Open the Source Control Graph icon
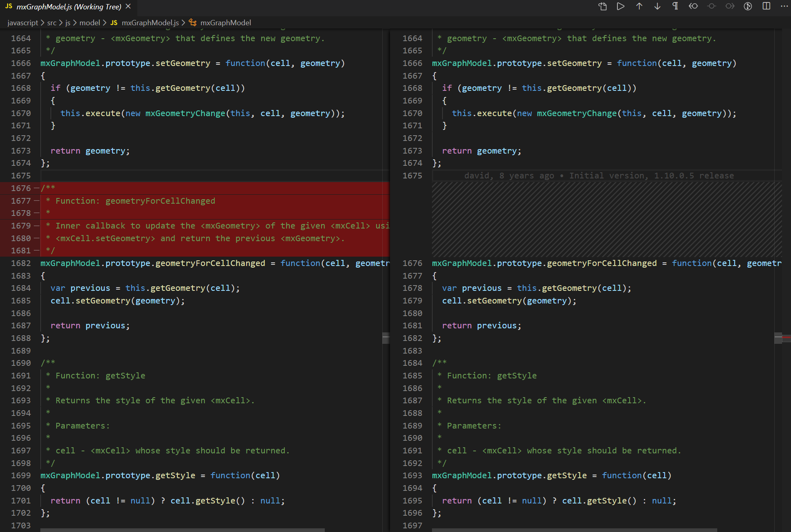The height and width of the screenshot is (532, 791). pyautogui.click(x=748, y=6)
